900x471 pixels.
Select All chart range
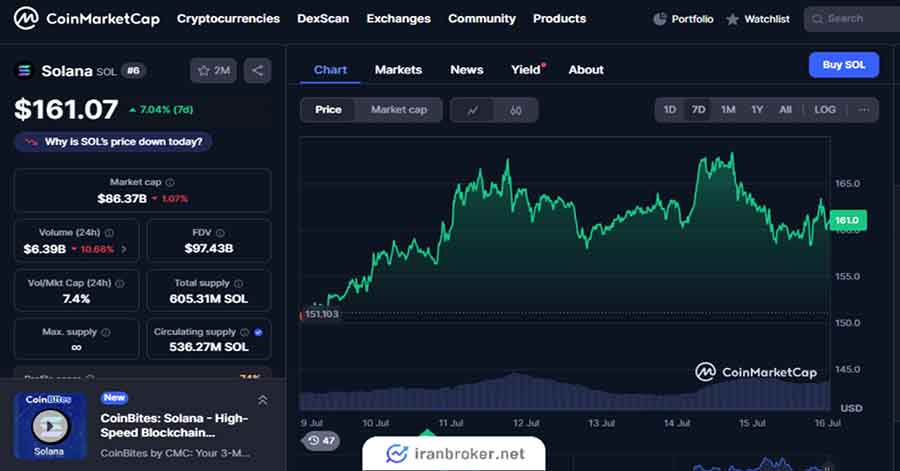click(x=785, y=110)
